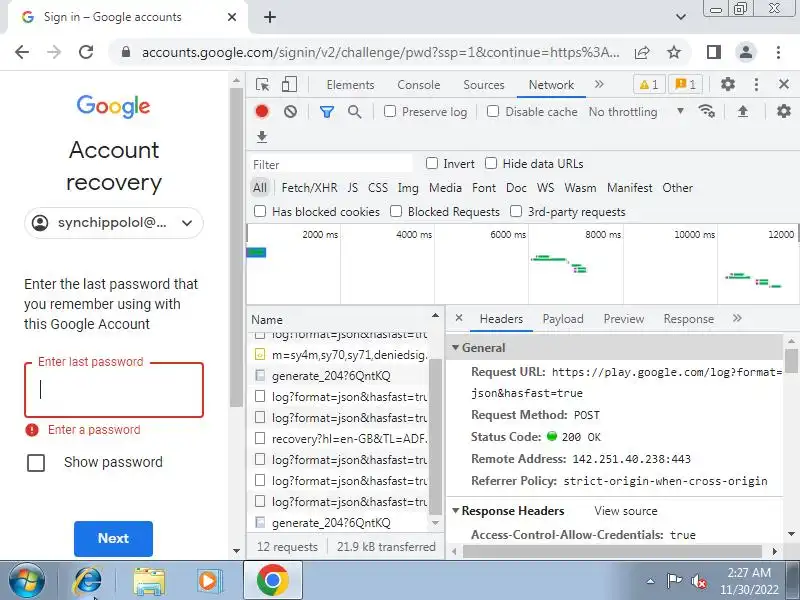
Task: View site information padlock icon
Action: pyautogui.click(x=126, y=52)
